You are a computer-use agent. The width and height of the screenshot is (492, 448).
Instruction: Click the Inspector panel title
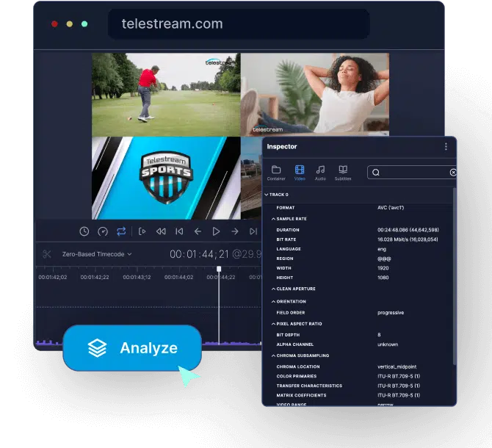coord(281,146)
